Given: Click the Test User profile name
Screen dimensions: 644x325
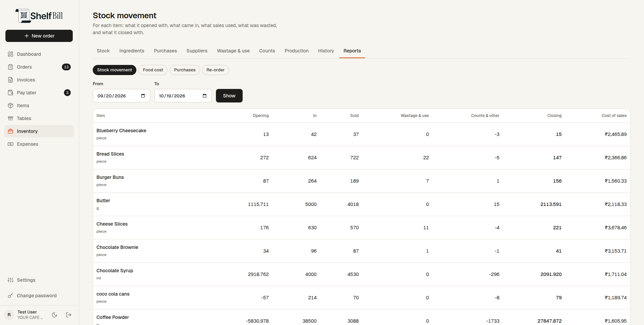Looking at the screenshot, I should [x=27, y=312].
